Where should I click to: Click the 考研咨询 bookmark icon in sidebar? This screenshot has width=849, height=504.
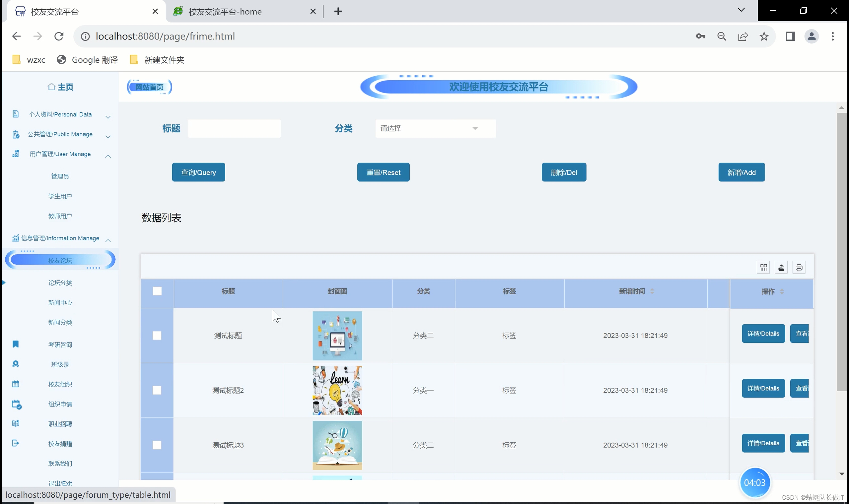[16, 344]
